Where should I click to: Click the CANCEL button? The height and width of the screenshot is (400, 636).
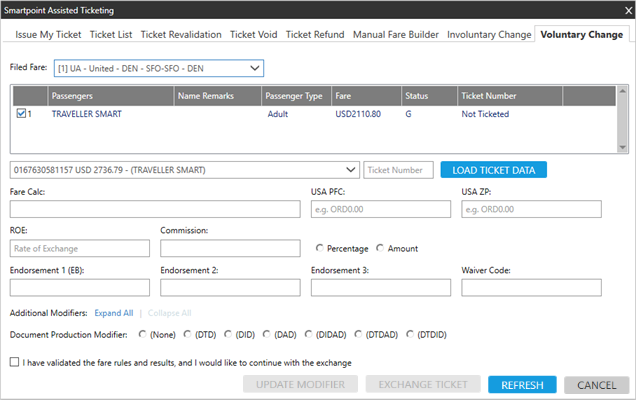tap(596, 385)
